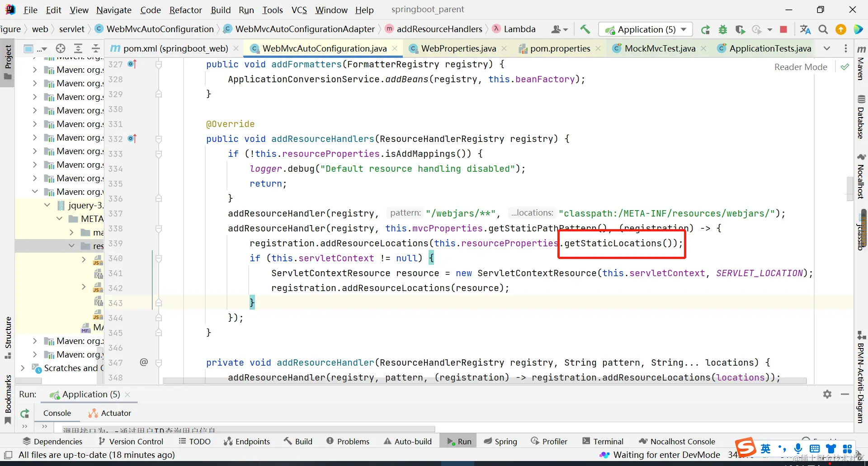Click Collapse All icon in Project panel
The image size is (868, 466).
(x=96, y=48)
